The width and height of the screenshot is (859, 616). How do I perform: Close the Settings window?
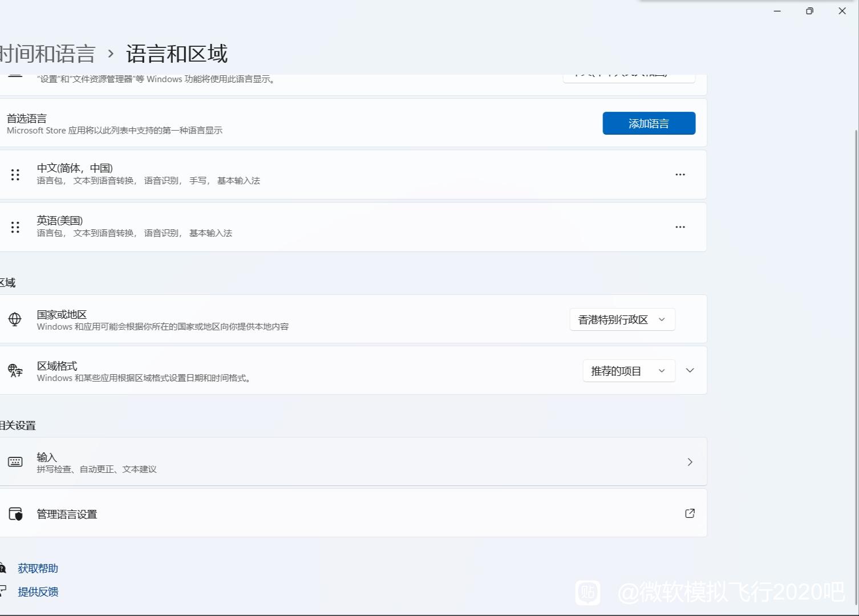[842, 11]
